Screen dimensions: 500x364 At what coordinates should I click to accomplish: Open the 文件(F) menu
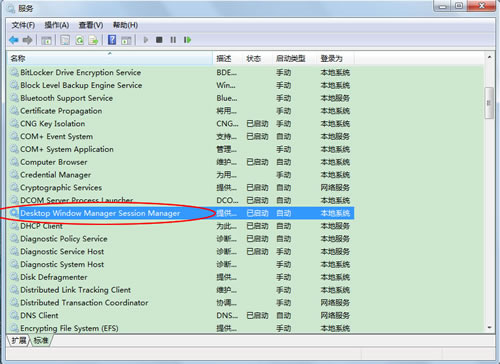point(23,25)
